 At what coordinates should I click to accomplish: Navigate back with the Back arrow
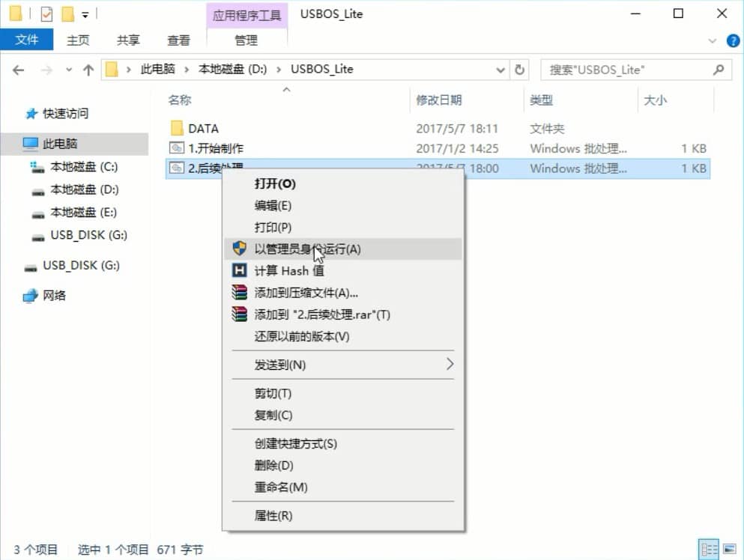pyautogui.click(x=19, y=70)
